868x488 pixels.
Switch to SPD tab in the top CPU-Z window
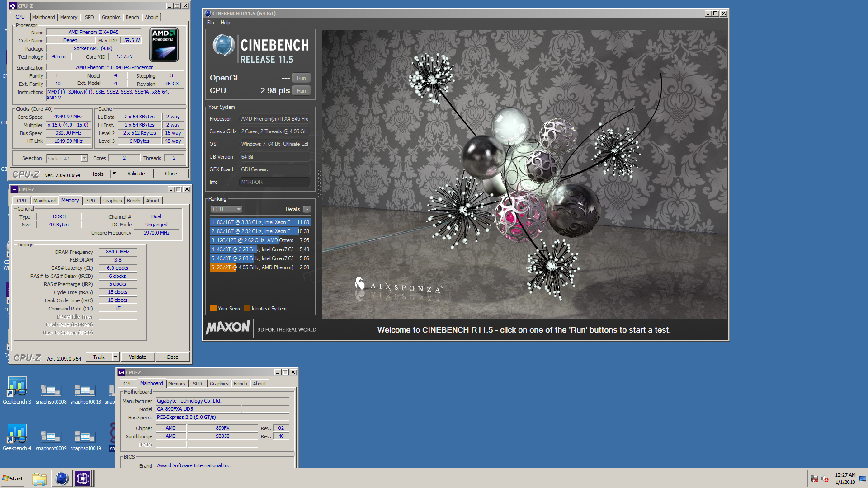(90, 17)
